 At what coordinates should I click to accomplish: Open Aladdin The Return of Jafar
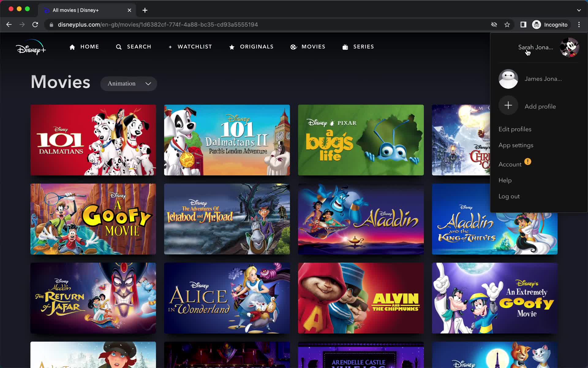pyautogui.click(x=93, y=298)
